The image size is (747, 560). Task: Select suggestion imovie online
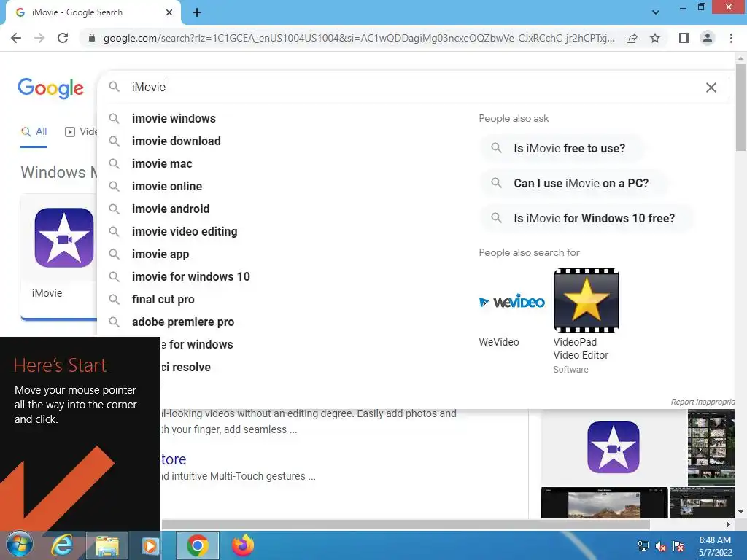coord(167,186)
